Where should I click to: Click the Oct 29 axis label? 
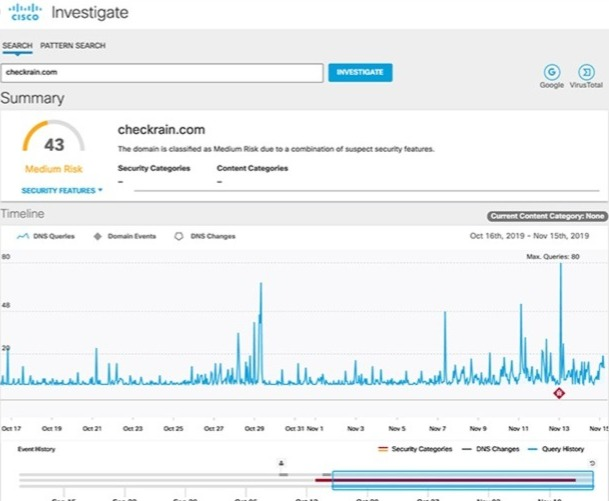coord(254,428)
